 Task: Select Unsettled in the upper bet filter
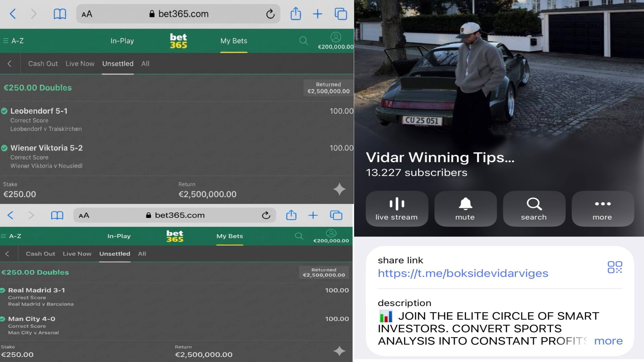click(x=118, y=64)
